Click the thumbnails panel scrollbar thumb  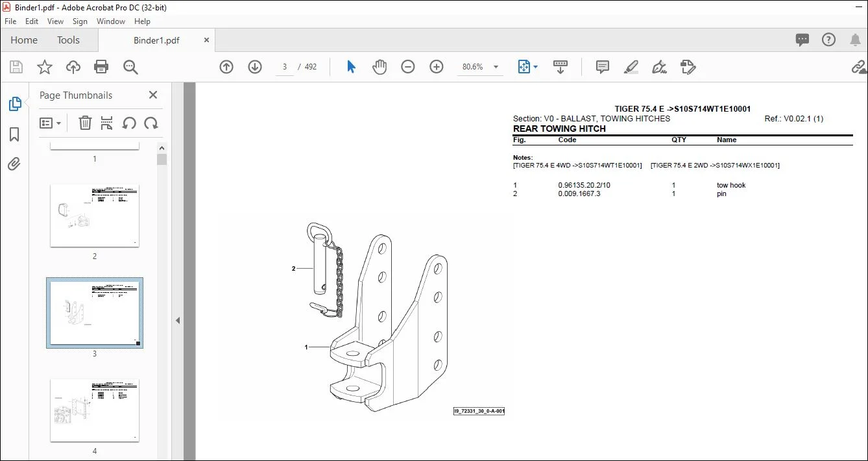[162, 159]
